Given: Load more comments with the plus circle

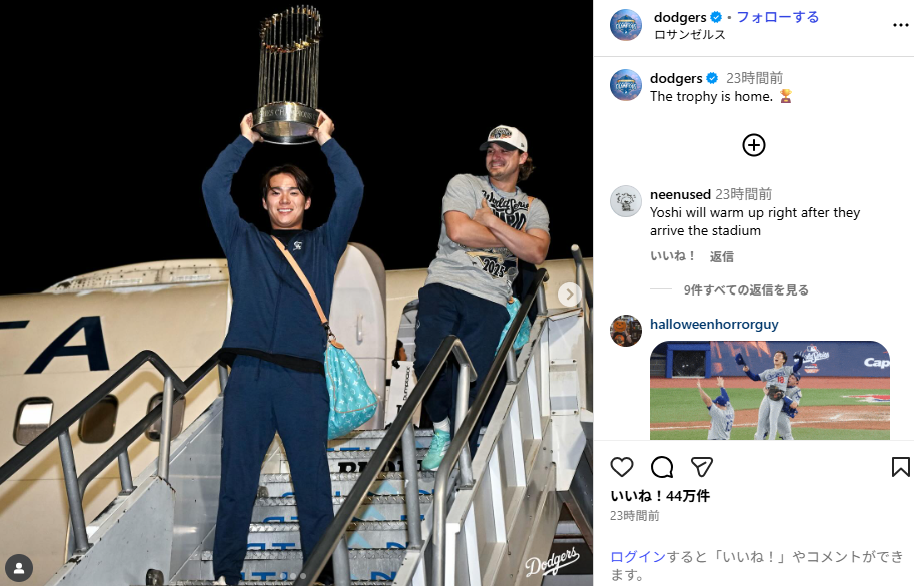Looking at the screenshot, I should pyautogui.click(x=754, y=145).
